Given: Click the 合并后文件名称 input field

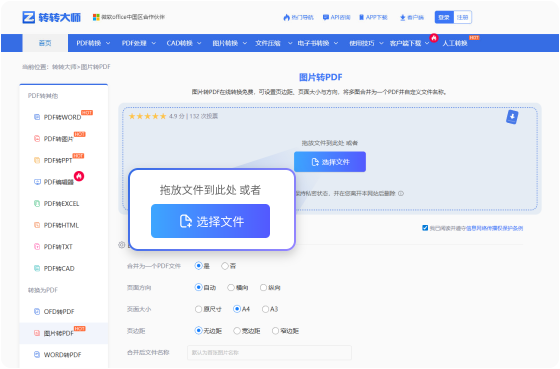Looking at the screenshot, I should pyautogui.click(x=269, y=353).
